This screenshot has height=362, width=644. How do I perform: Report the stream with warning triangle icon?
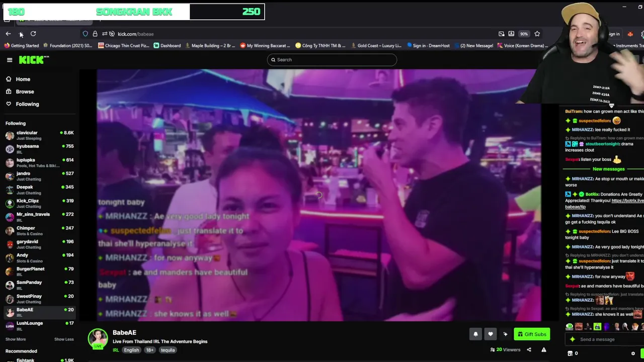544,350
